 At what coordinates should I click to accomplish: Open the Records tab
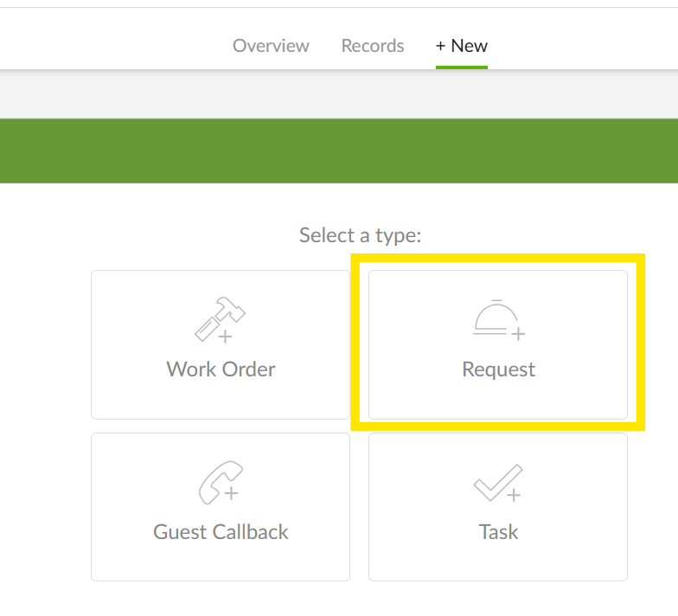[x=373, y=46]
